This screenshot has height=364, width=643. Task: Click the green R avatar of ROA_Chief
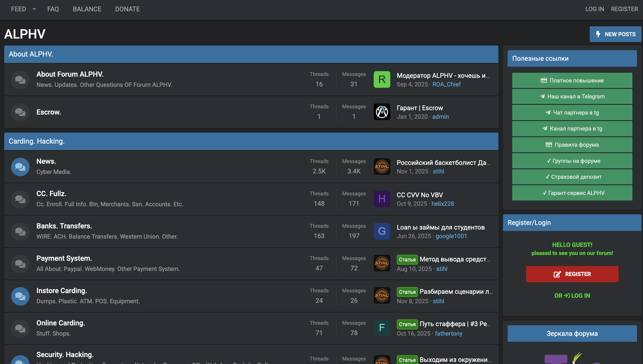coord(382,79)
